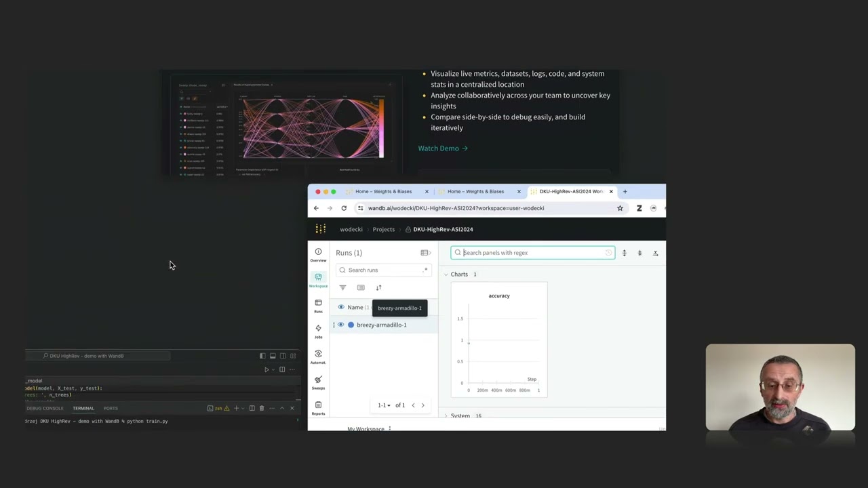
Task: Open the Projects breadcrumb
Action: click(383, 229)
